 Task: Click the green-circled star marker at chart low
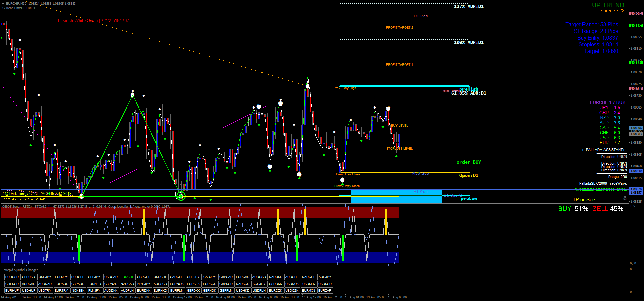pos(181,196)
